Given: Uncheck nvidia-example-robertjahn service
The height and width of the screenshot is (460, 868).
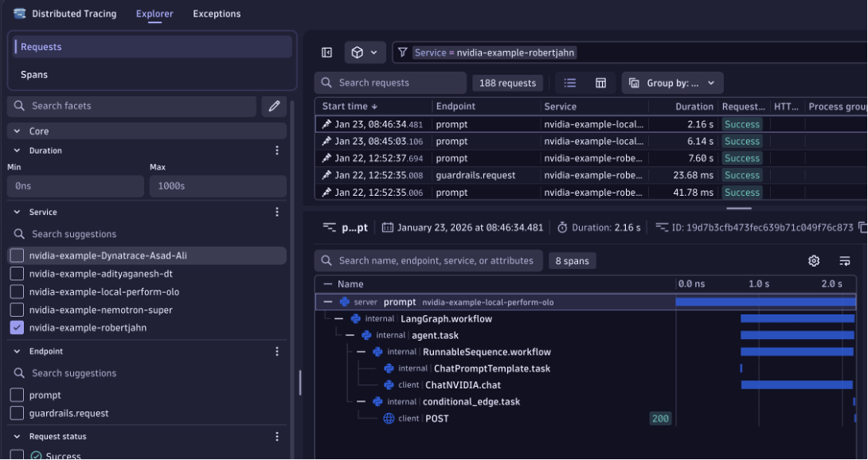Looking at the screenshot, I should (x=17, y=328).
